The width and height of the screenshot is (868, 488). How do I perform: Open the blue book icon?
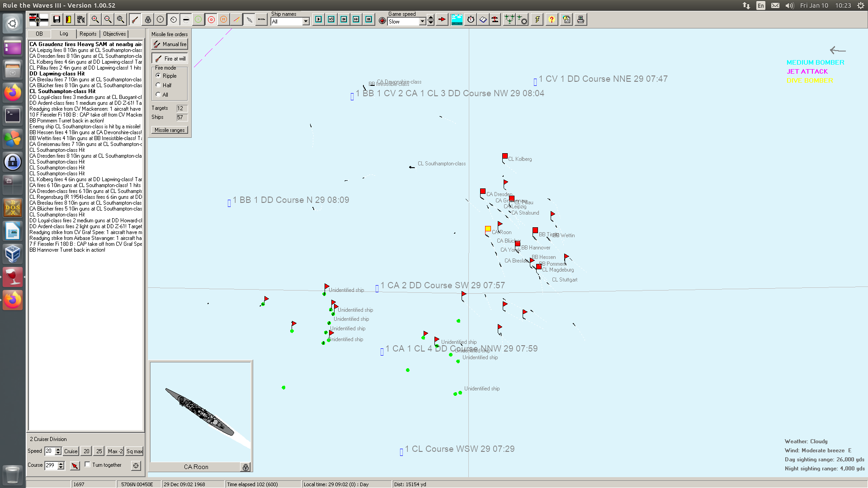click(483, 19)
